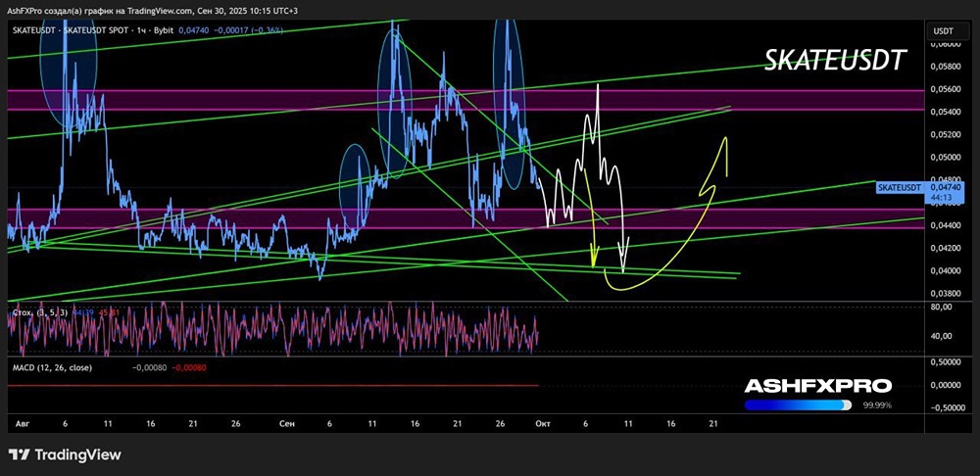Click the Сен month label on time axis
980x476 pixels.
286,423
